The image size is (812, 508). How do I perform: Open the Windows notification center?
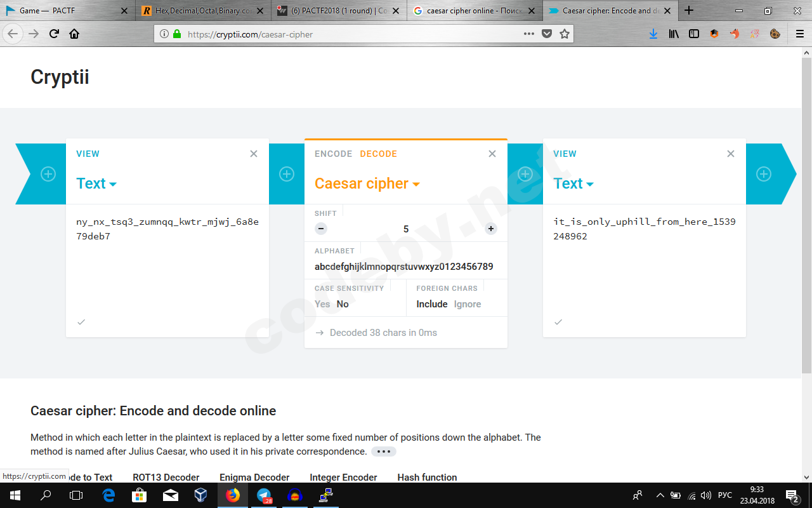click(x=792, y=495)
